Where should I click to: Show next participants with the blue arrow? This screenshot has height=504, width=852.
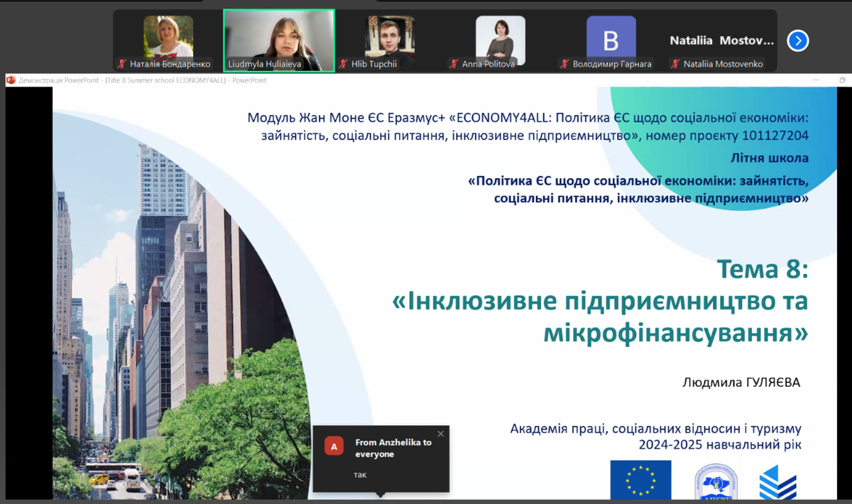[x=798, y=40]
